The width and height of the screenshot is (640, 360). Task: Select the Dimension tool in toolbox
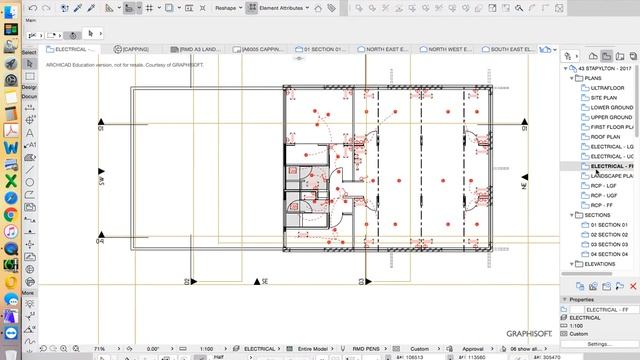[x=29, y=108]
